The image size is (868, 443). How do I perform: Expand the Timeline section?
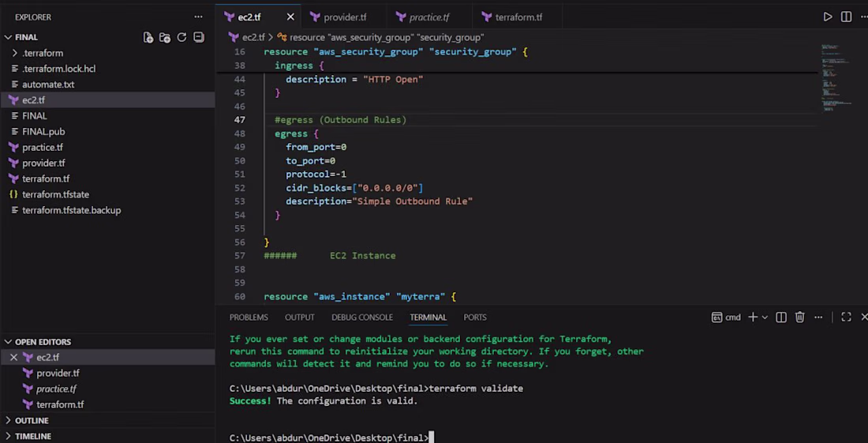[x=32, y=437]
